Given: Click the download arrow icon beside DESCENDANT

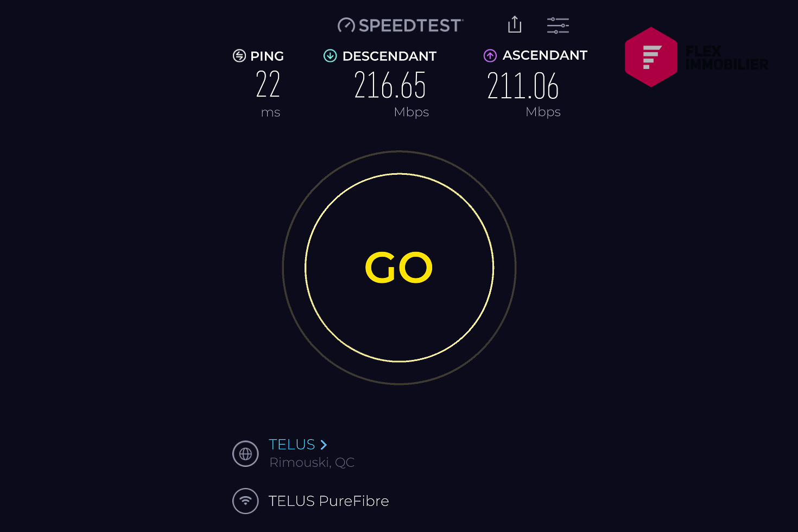Looking at the screenshot, I should pyautogui.click(x=330, y=55).
